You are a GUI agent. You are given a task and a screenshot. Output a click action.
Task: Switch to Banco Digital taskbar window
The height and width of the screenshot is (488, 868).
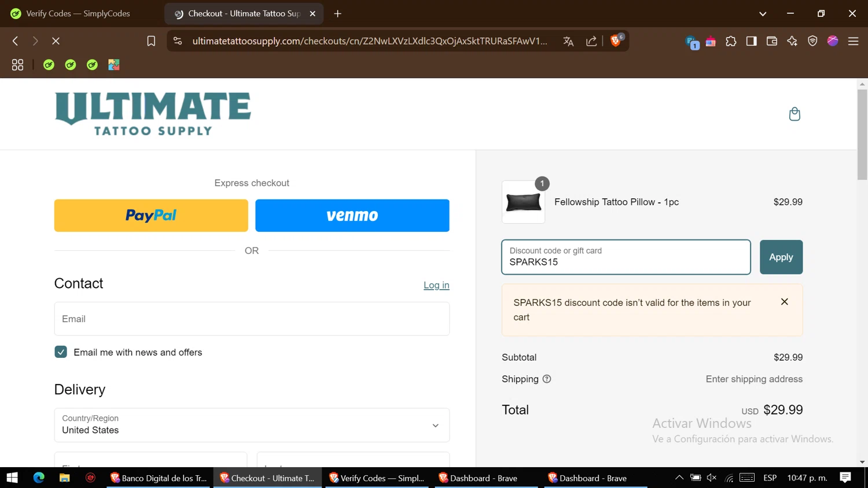158,478
